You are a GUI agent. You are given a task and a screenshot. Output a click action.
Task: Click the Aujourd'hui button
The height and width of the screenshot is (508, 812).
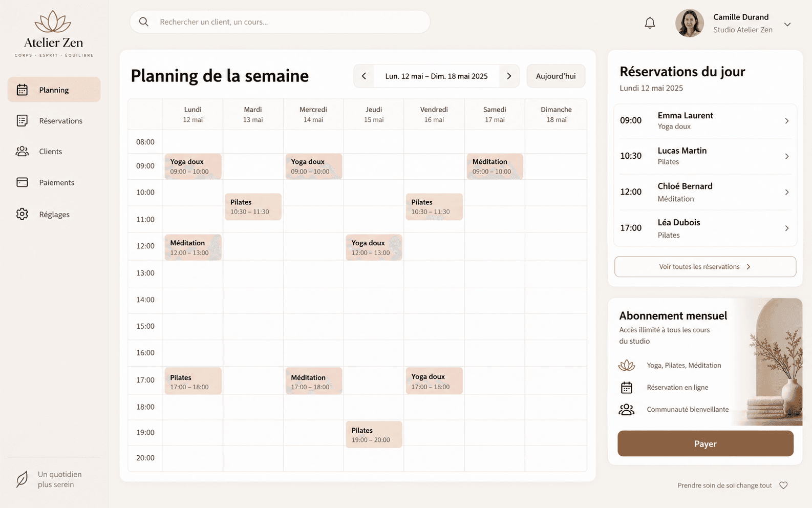click(x=555, y=76)
